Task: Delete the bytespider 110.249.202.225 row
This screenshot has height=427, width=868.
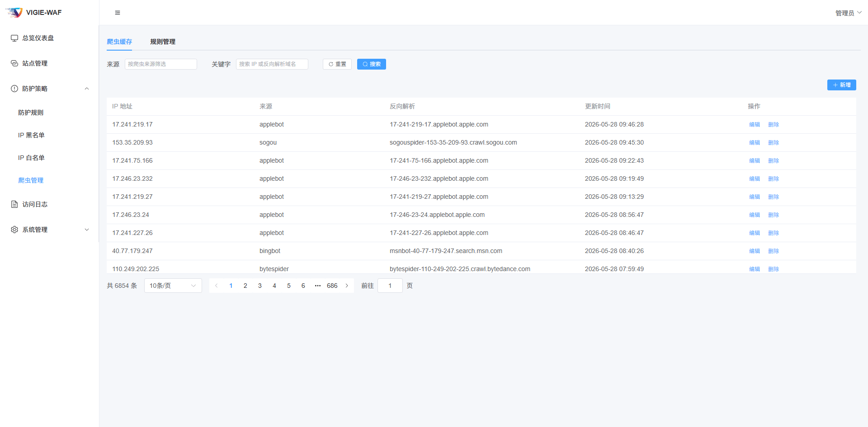Action: click(774, 269)
